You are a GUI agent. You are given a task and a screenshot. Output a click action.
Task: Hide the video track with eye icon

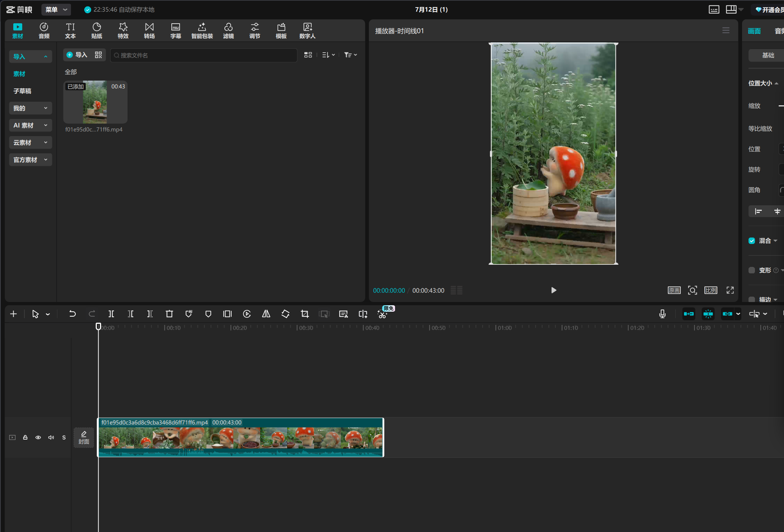coord(38,437)
